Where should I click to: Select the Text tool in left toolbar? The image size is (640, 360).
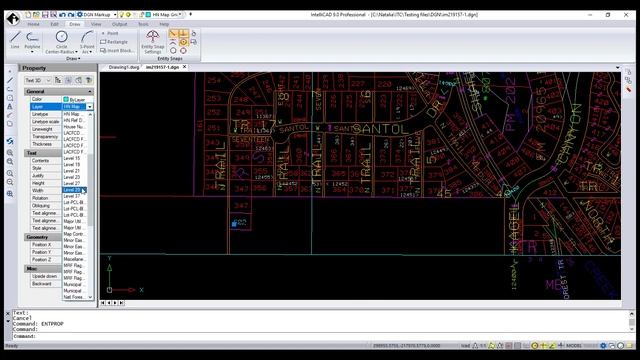[10, 107]
